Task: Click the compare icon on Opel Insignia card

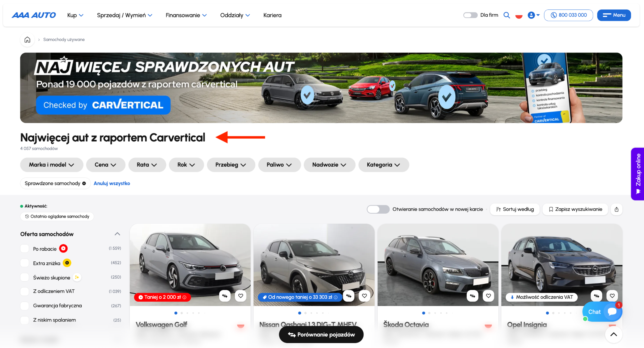Action: coord(596,296)
